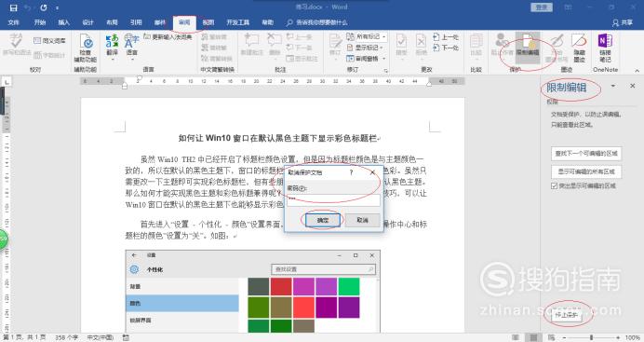Show 字数统计 word count
Image resolution: width=644 pixels, height=342 pixels.
[49, 55]
